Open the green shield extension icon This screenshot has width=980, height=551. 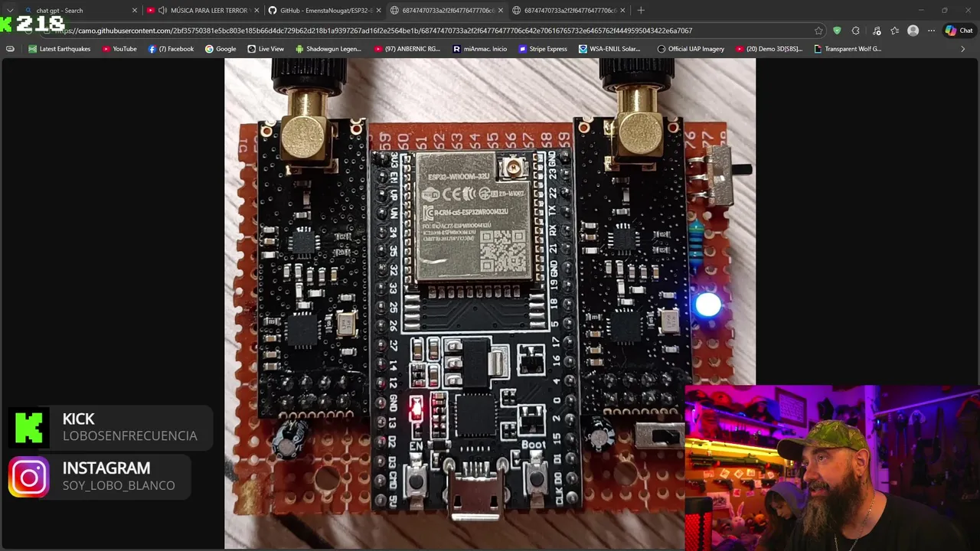pos(837,31)
